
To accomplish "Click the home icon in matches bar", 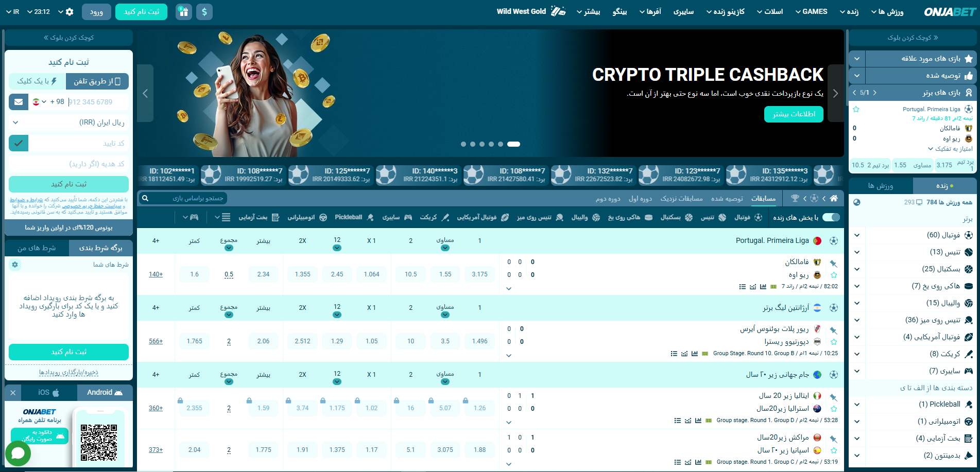I will pos(834,198).
